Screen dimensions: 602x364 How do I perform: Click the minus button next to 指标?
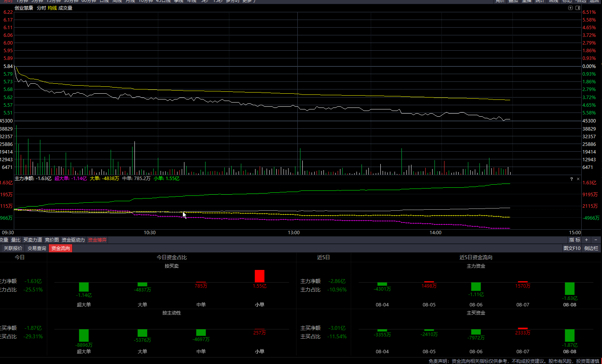point(596,240)
